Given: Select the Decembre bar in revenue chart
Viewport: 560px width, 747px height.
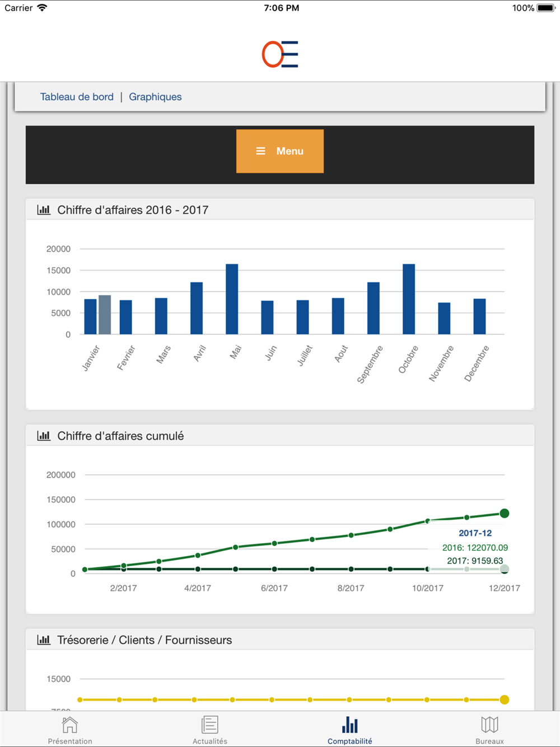Looking at the screenshot, I should pyautogui.click(x=479, y=316).
